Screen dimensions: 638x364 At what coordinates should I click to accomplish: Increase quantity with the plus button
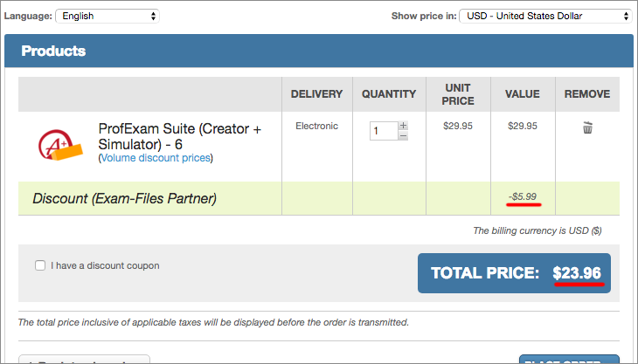coord(403,126)
